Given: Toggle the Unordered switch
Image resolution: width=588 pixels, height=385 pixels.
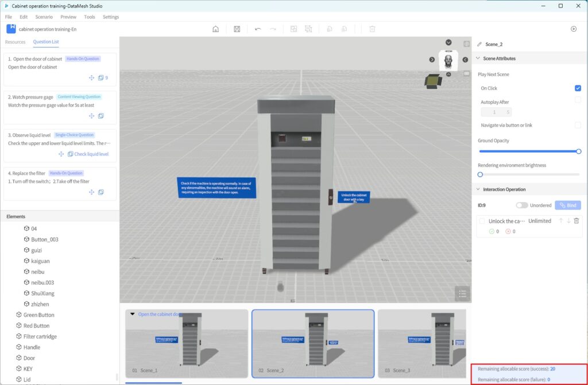Looking at the screenshot, I should coord(521,205).
